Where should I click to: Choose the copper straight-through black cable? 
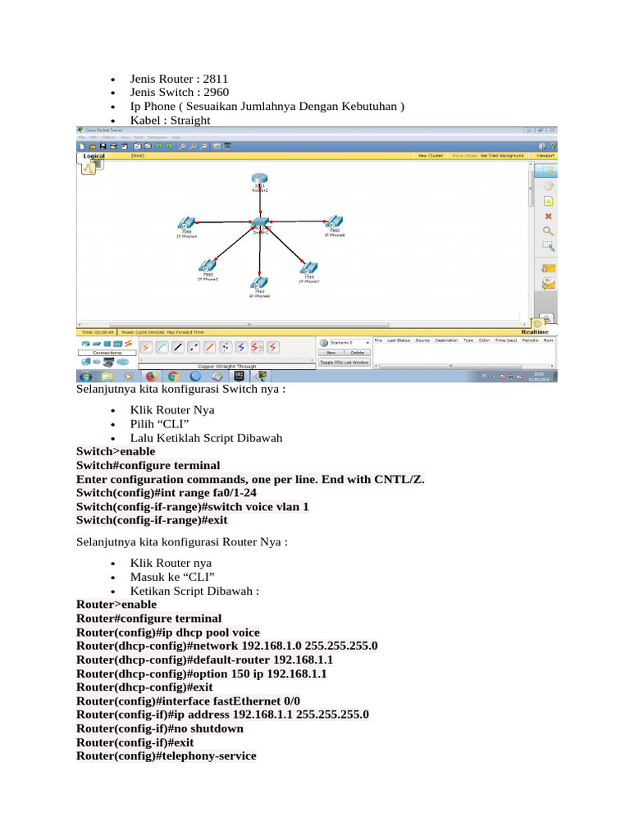pos(178,348)
